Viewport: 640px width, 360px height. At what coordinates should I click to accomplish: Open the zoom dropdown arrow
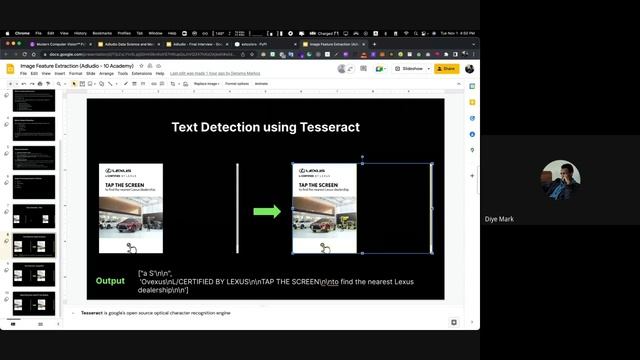(64, 84)
